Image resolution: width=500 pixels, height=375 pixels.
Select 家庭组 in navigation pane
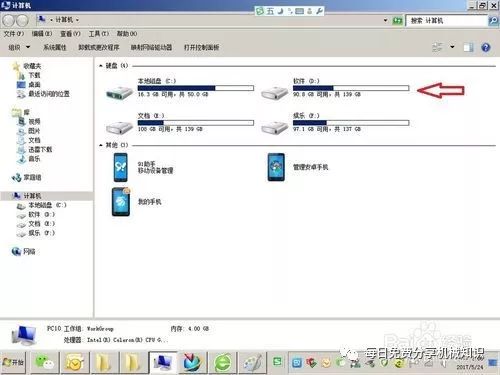pyautogui.click(x=26, y=178)
